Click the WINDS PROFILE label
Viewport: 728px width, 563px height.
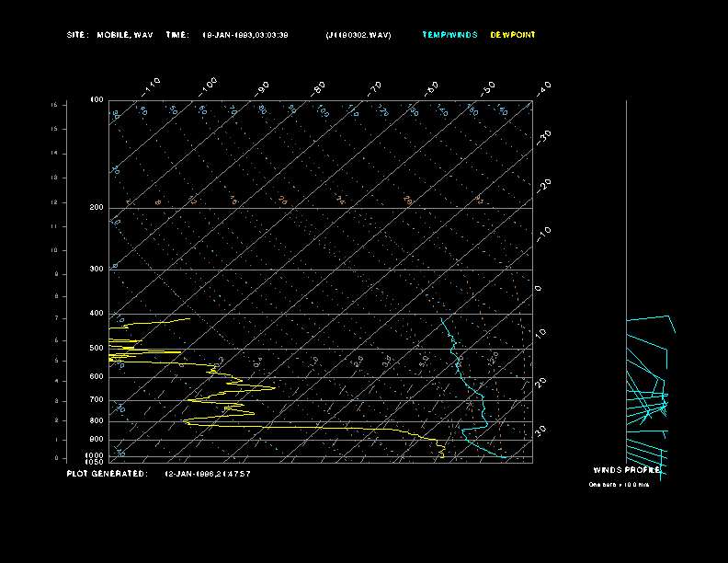(x=626, y=469)
